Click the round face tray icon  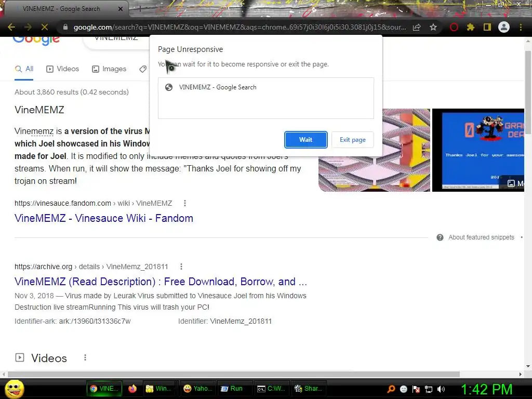[404, 389]
